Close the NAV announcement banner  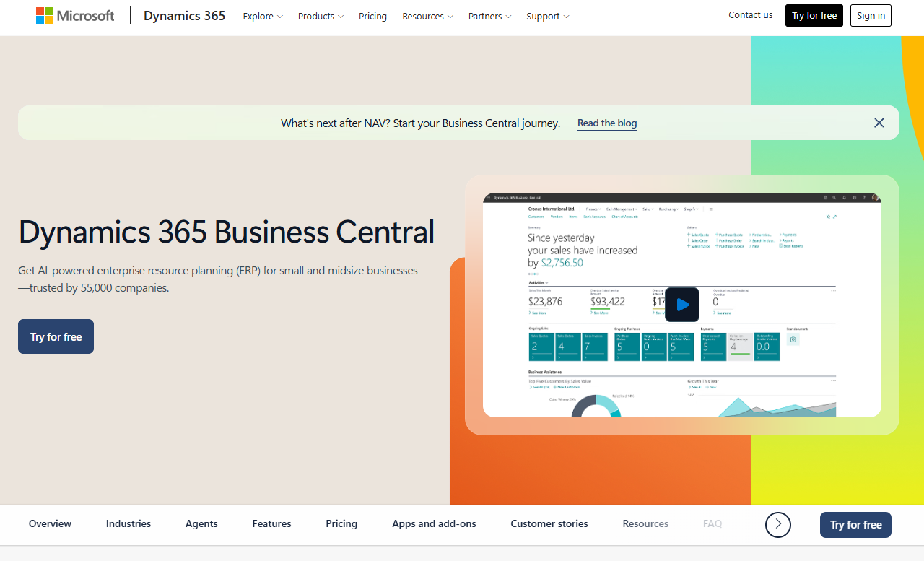pyautogui.click(x=879, y=123)
